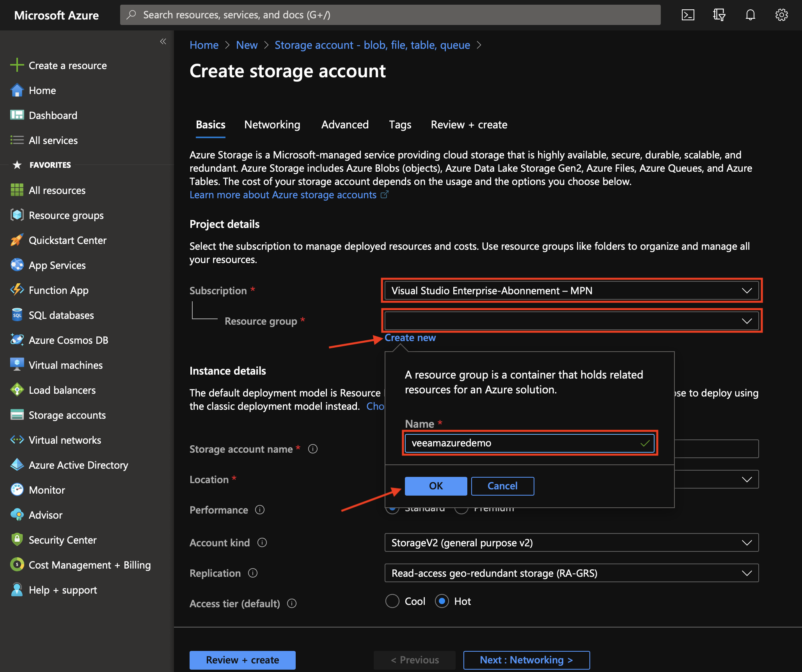
Task: Go to the Home breadcrumb link
Action: coord(204,45)
